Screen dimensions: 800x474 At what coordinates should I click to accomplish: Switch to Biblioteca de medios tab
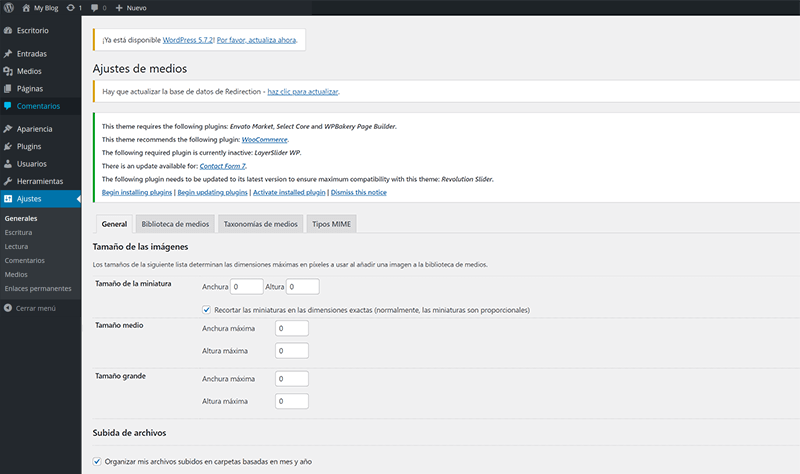(175, 225)
